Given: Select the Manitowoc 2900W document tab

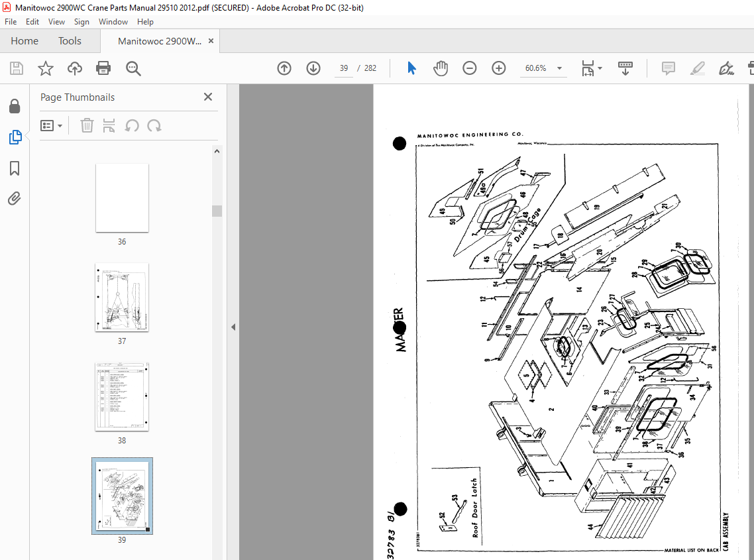Looking at the screenshot, I should coord(160,41).
